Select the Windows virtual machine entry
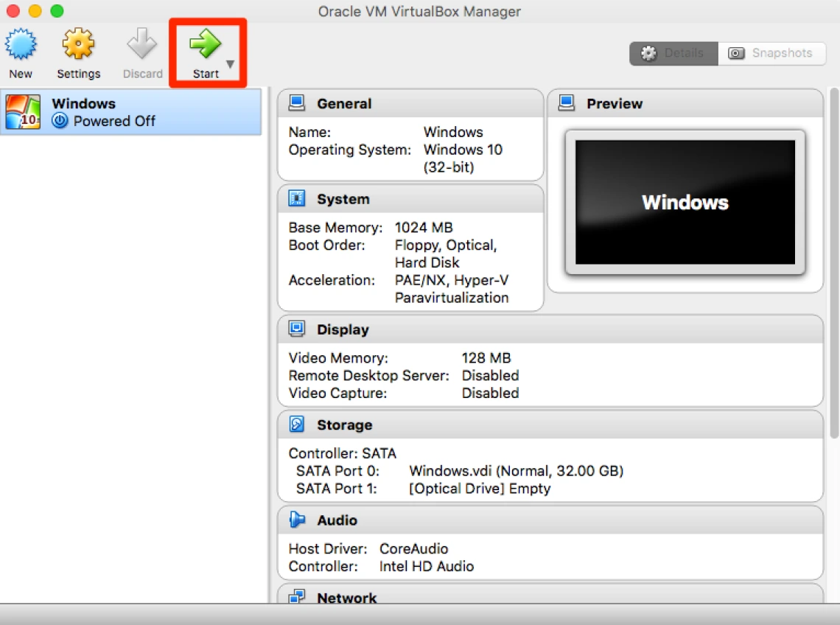Screen dimensions: 840x625 (130, 112)
